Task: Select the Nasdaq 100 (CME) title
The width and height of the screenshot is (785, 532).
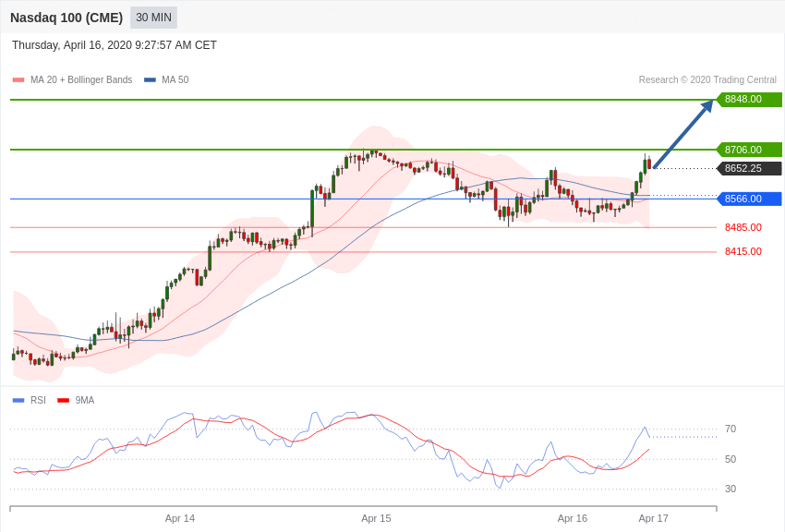Action: [66, 18]
